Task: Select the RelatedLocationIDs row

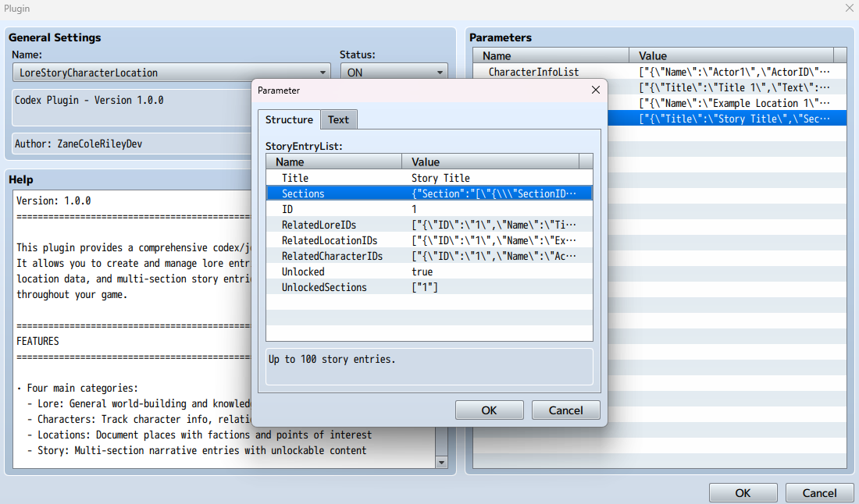Action: (429, 240)
